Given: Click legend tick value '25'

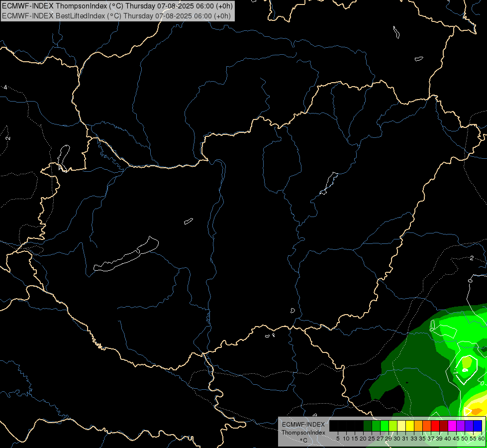Looking at the screenshot, I should (x=372, y=439).
